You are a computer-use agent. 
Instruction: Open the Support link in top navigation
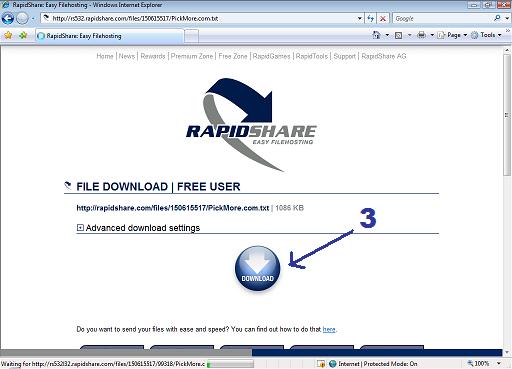(x=344, y=56)
